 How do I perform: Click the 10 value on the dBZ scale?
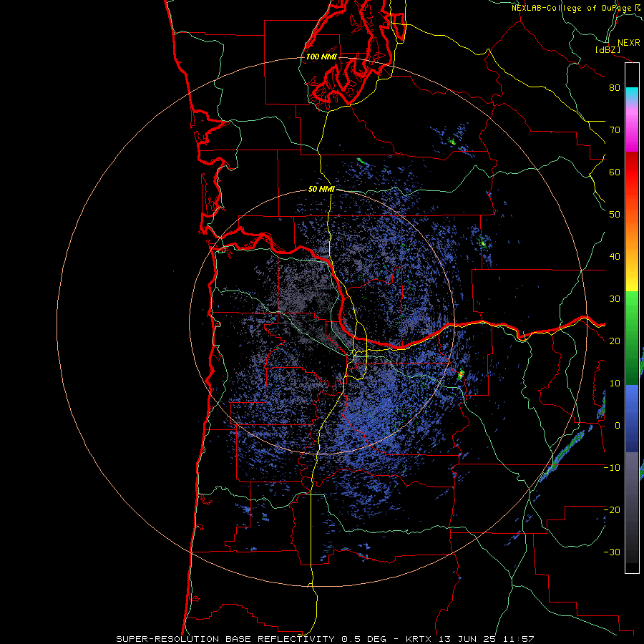click(x=615, y=384)
